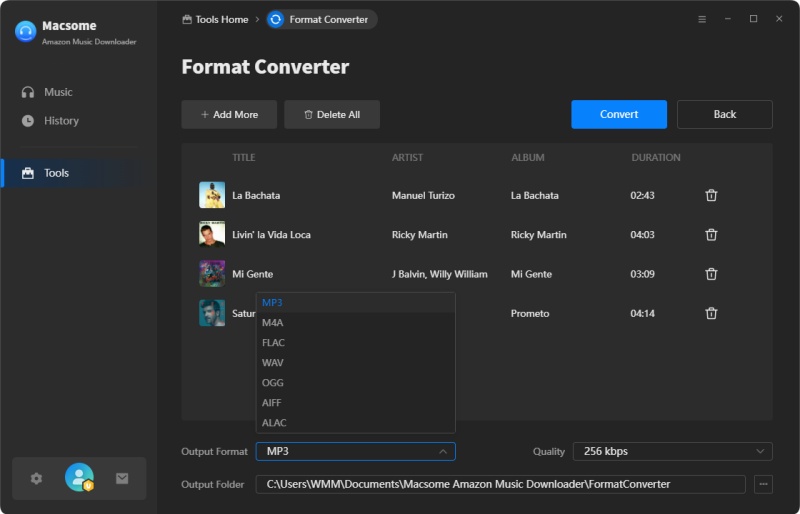Delete the Livin' la Vida Loca track
This screenshot has width=800, height=514.
click(711, 235)
